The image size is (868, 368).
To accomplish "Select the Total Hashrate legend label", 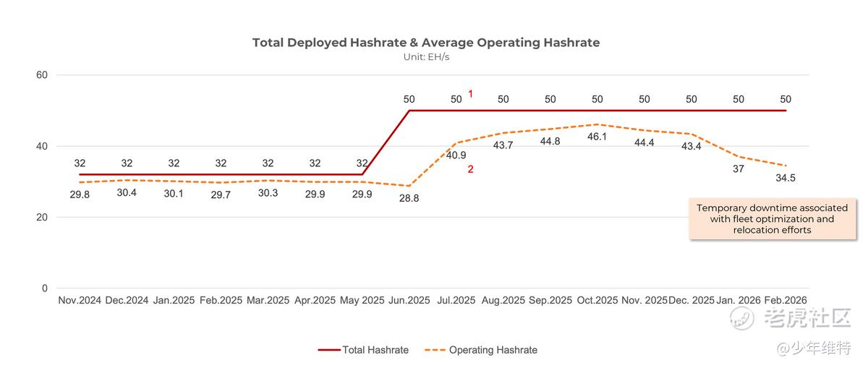I will click(x=375, y=350).
